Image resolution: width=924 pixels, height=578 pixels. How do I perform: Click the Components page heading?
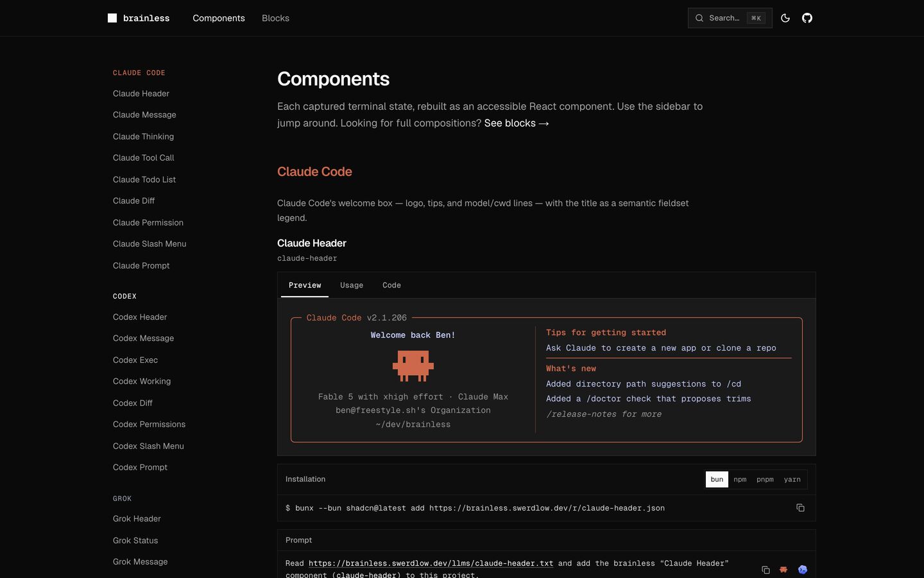333,78
